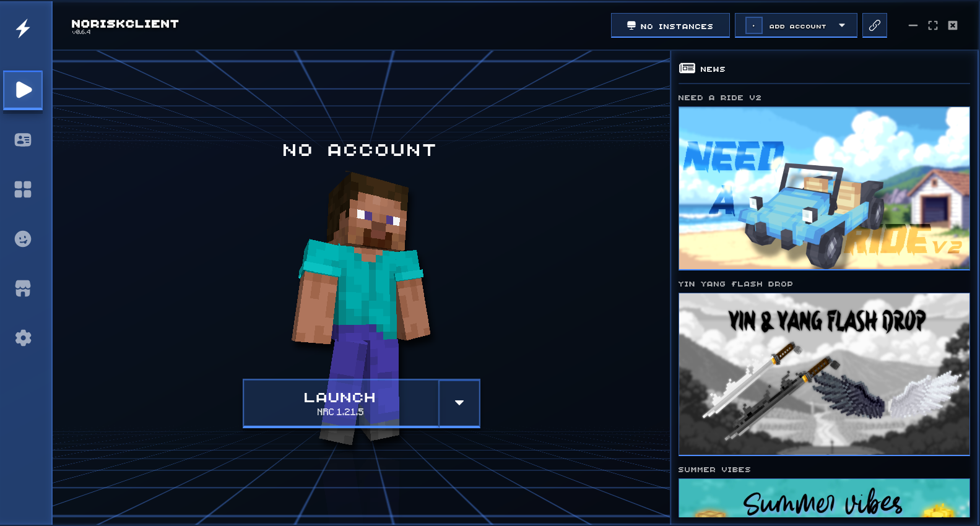
Task: Open the Need A Ride V2 news image
Action: click(x=824, y=188)
